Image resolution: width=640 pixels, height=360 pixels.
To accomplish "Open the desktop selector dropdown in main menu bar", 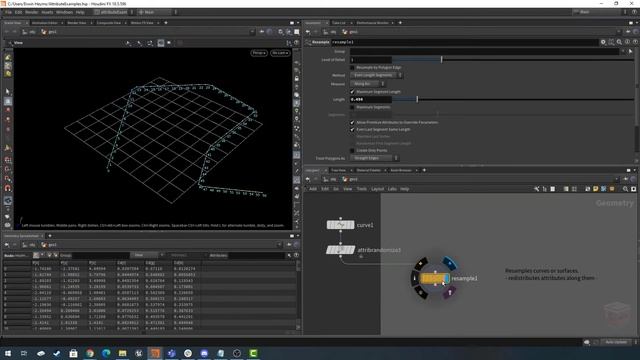I will (x=114, y=12).
